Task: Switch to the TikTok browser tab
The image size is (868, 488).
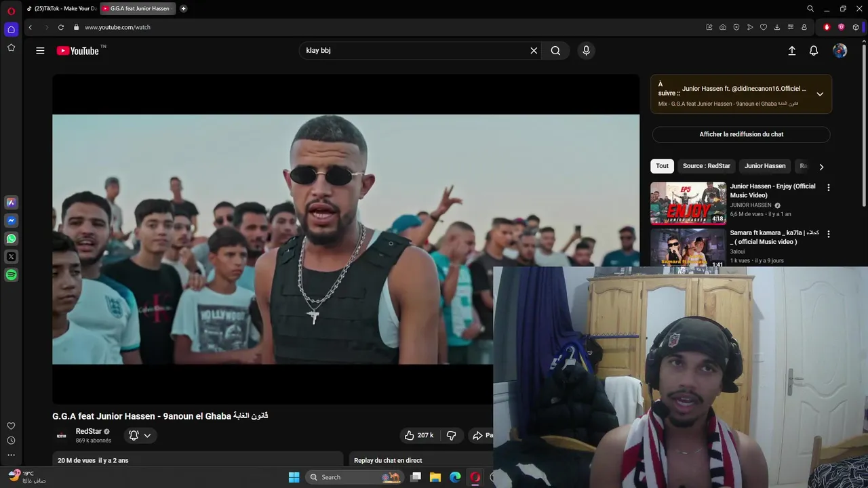Action: [61, 9]
